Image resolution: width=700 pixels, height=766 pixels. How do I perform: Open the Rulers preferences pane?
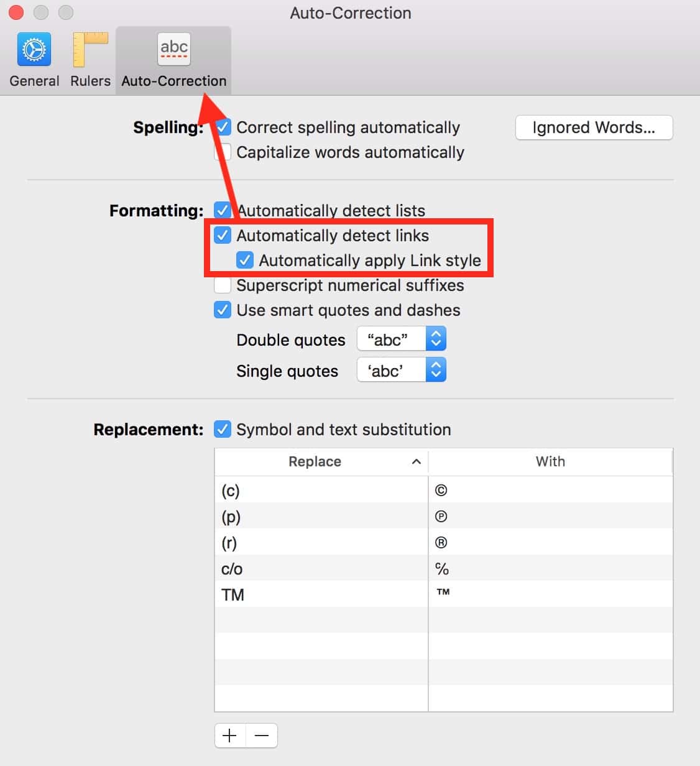90,60
